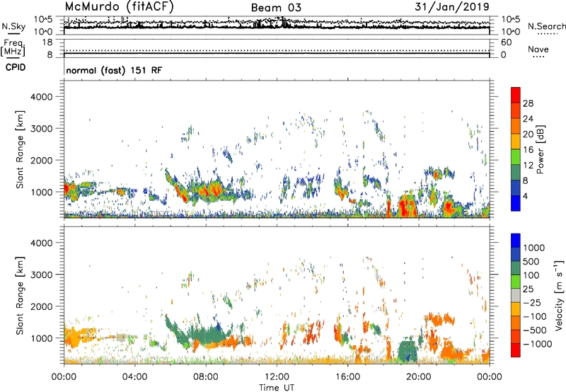Click the 'N.Sky' legend label

[x=13, y=27]
